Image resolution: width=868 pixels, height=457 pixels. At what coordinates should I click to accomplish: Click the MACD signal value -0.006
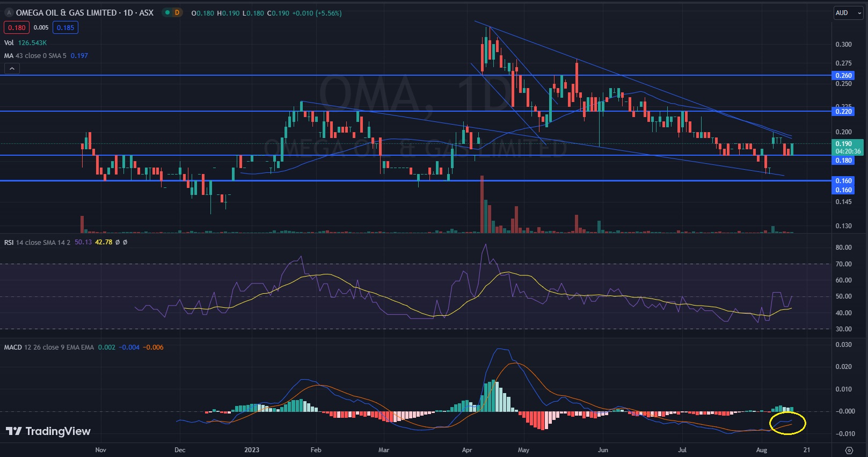[x=154, y=347]
